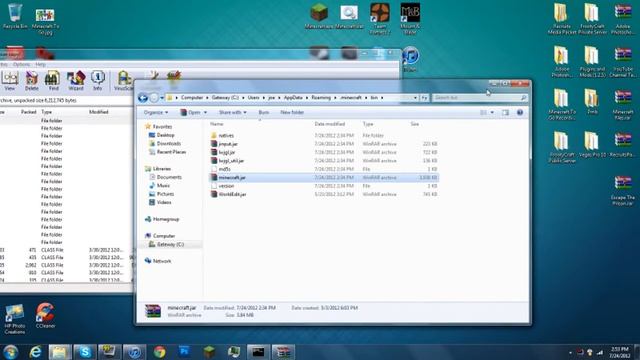Open the Options menu in WinRAR
The width and height of the screenshot is (640, 360).
tap(21, 64)
